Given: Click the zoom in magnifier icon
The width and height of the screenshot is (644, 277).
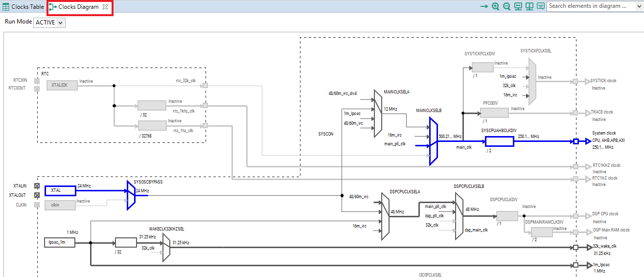Looking at the screenshot, I should coord(496,6).
